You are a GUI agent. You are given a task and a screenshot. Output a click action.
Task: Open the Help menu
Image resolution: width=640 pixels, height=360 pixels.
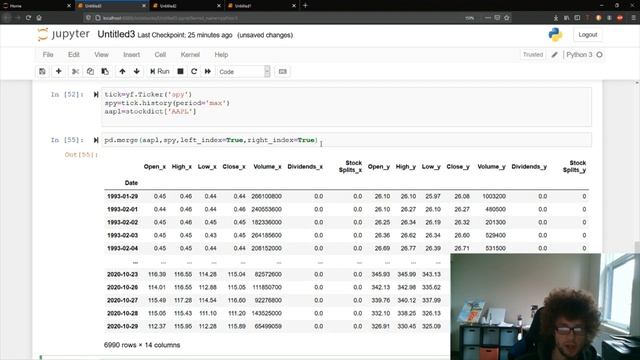pos(221,55)
